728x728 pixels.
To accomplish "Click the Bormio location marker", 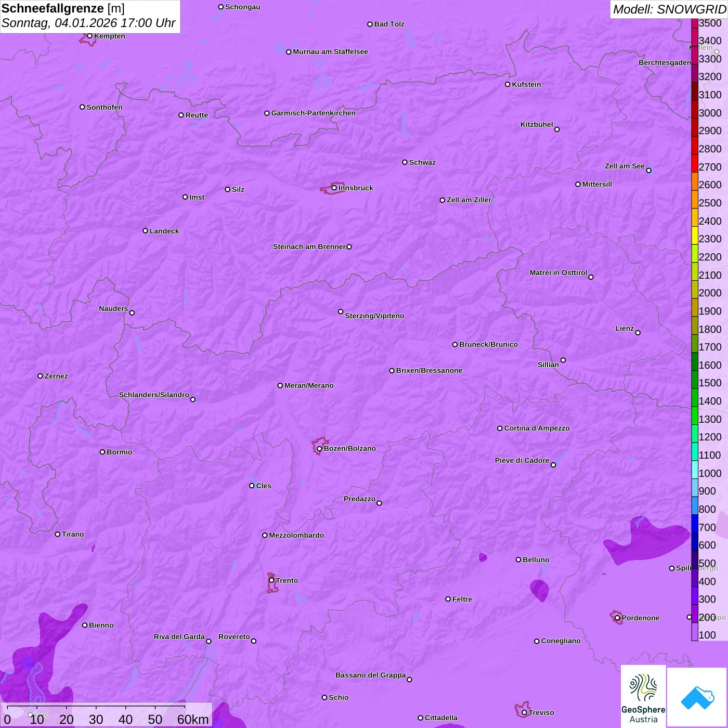I will coord(102,452).
